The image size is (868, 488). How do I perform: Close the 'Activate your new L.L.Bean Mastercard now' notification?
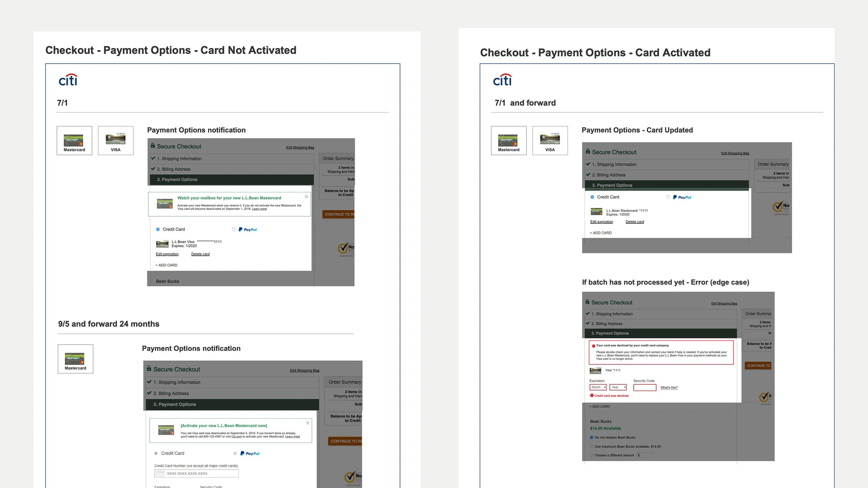pos(308,423)
